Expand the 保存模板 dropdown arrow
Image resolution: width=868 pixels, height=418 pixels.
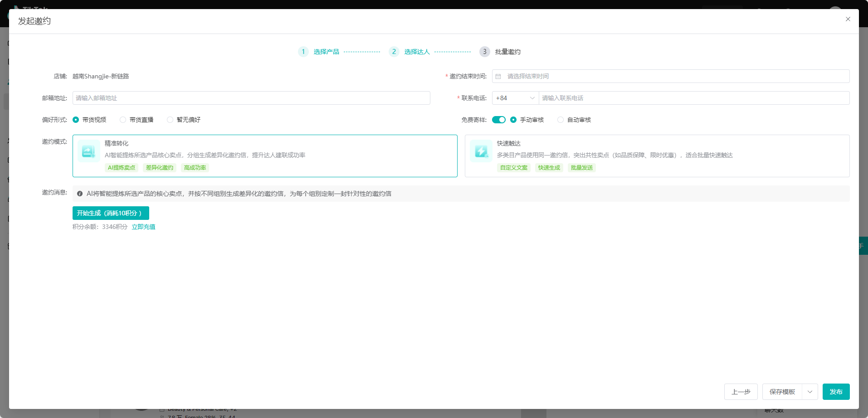pyautogui.click(x=810, y=392)
